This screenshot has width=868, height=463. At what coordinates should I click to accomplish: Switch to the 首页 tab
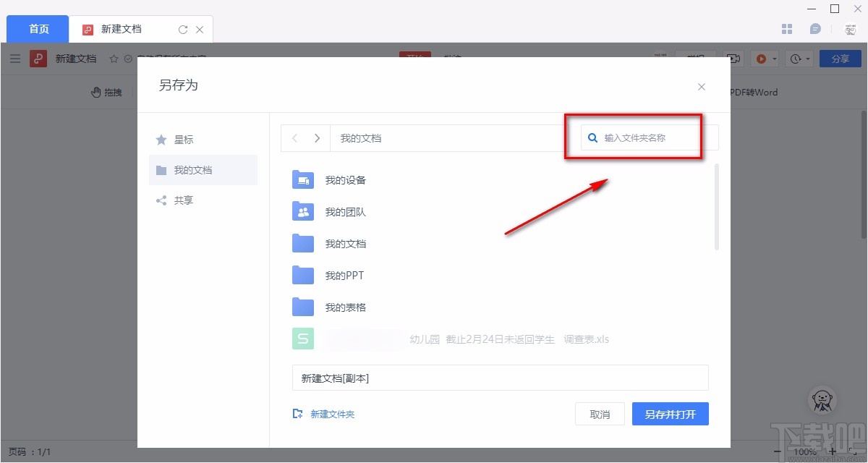(38, 29)
